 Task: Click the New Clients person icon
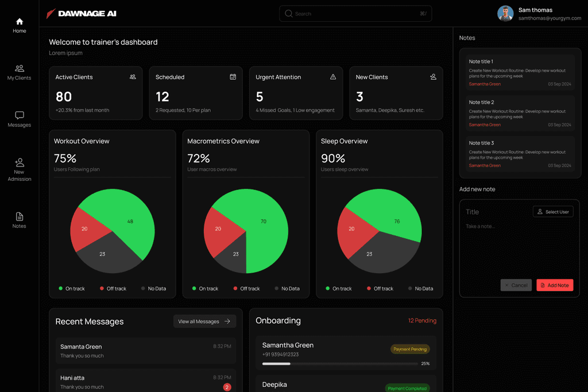[433, 77]
